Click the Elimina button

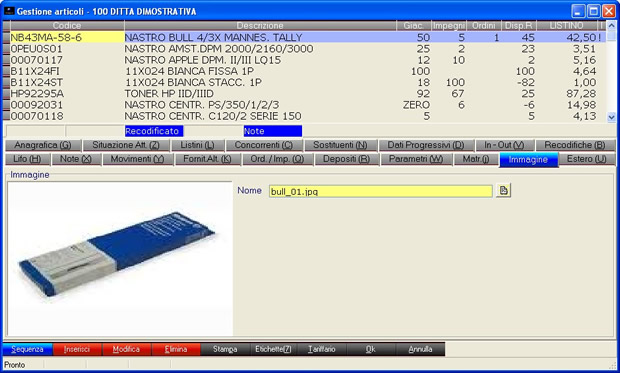[x=176, y=349]
